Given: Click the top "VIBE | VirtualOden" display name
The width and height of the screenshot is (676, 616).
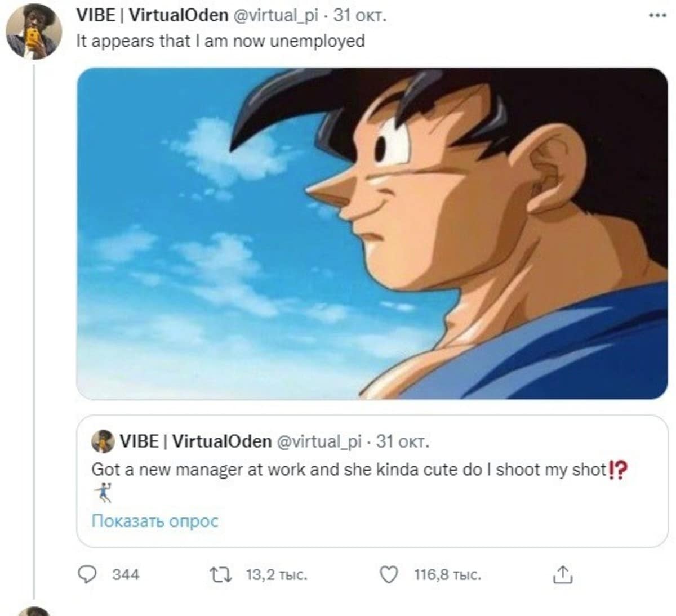Looking at the screenshot, I should [x=152, y=15].
